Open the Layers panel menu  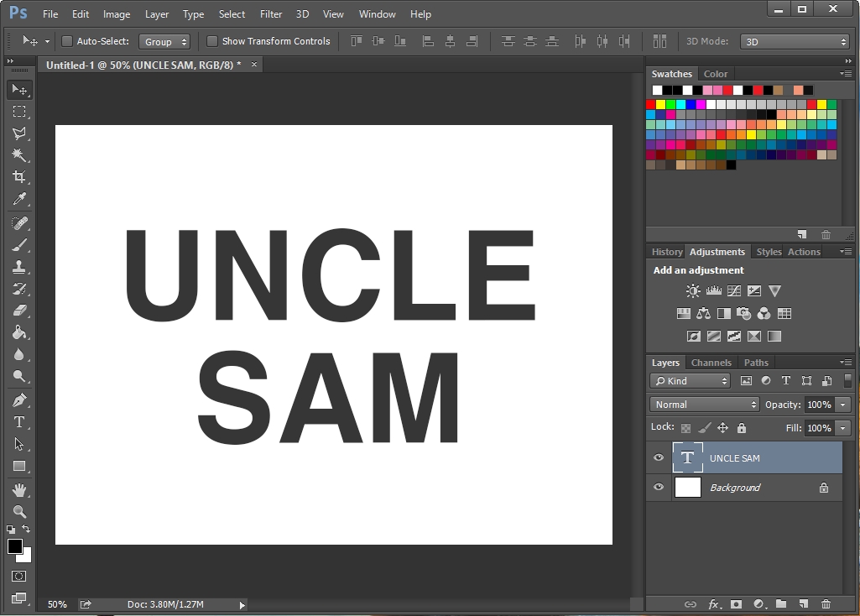(845, 362)
